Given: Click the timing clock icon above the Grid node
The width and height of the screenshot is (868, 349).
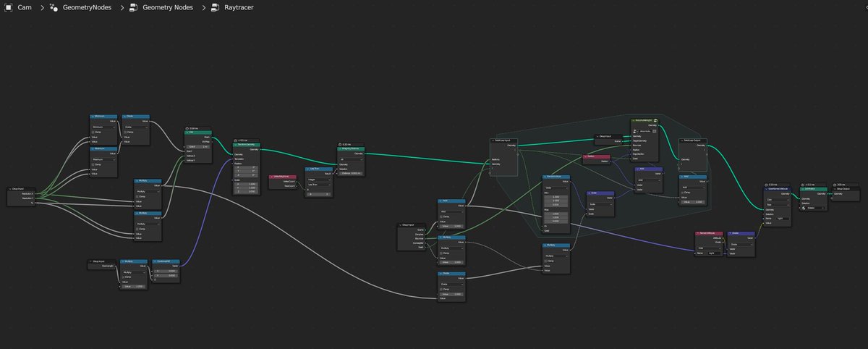Looking at the screenshot, I should click(x=187, y=128).
